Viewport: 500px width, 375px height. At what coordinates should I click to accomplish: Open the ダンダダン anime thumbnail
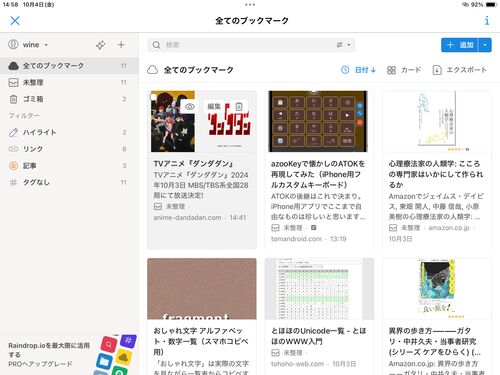pos(202,121)
